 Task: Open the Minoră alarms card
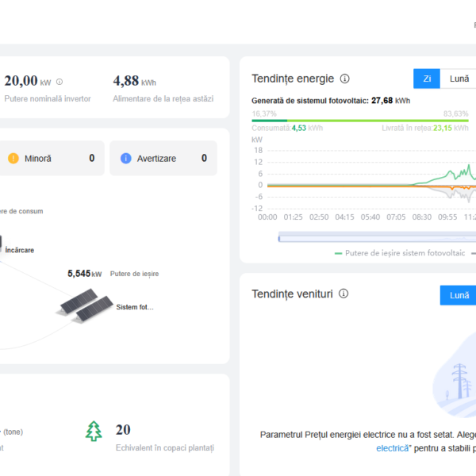click(x=51, y=158)
